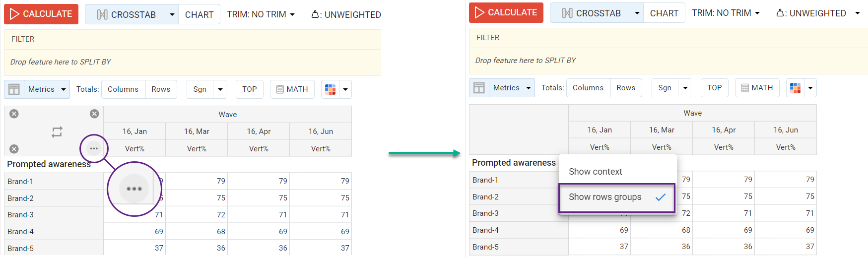Image resolution: width=868 pixels, height=259 pixels.
Task: Click the color grid icon in left toolbar
Action: [330, 89]
